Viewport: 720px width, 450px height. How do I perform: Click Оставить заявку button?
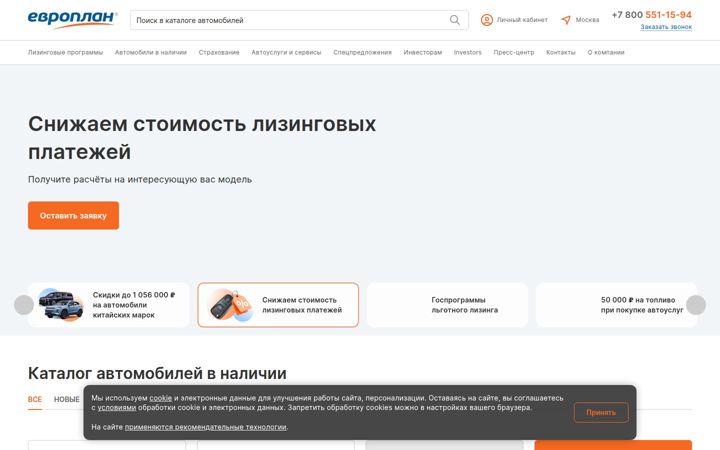73,215
